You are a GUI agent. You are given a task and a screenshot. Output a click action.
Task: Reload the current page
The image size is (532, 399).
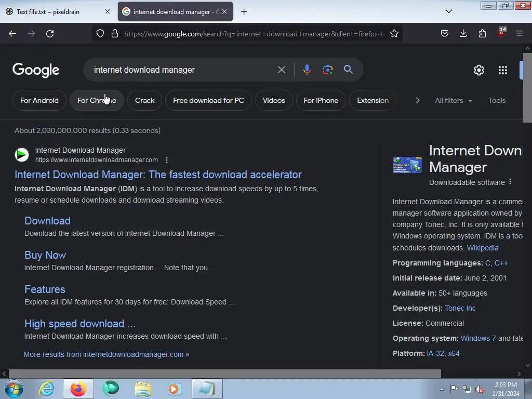coord(50,34)
